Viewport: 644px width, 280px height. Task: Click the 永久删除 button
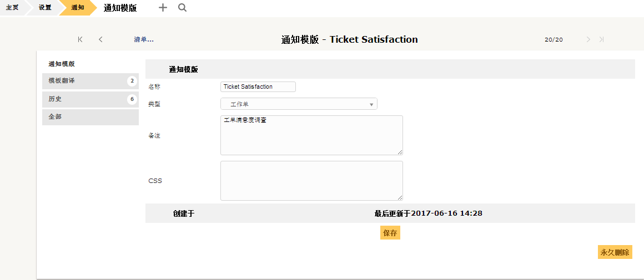(x=615, y=252)
